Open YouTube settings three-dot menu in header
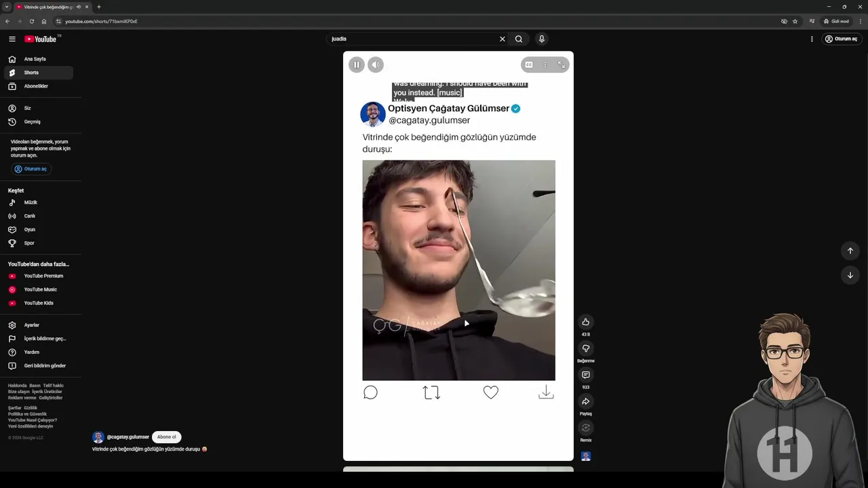Screen dimensions: 868x488 pyautogui.click(x=812, y=39)
